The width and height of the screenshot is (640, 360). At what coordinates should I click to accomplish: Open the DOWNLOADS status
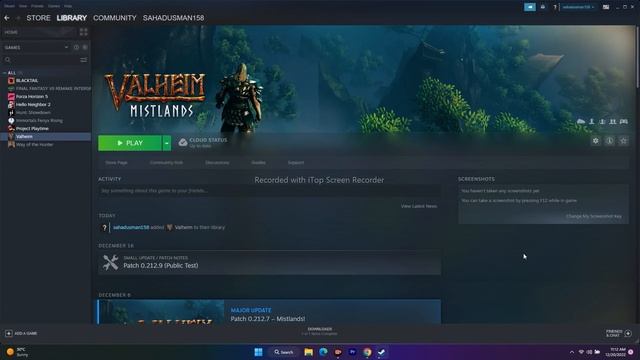[320, 331]
